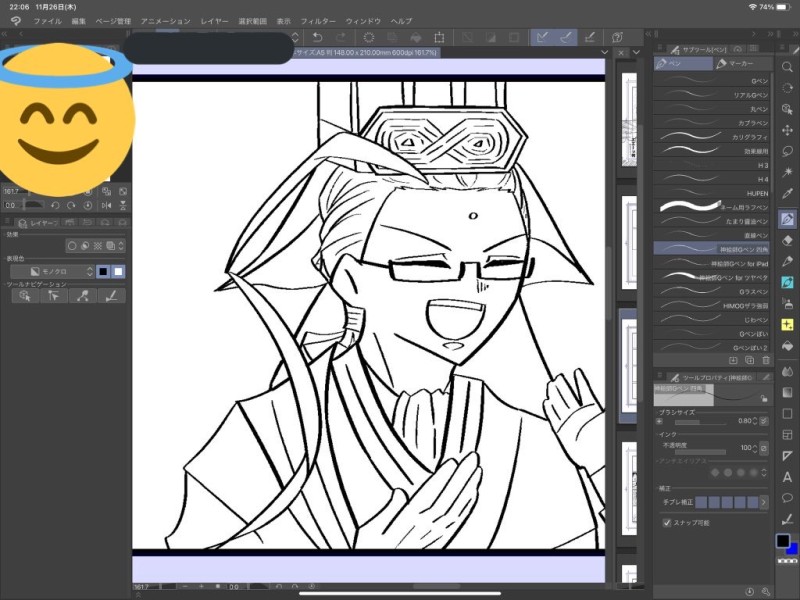The height and width of the screenshot is (600, 800).
Task: Select the Frame border panel tool
Action: [787, 435]
